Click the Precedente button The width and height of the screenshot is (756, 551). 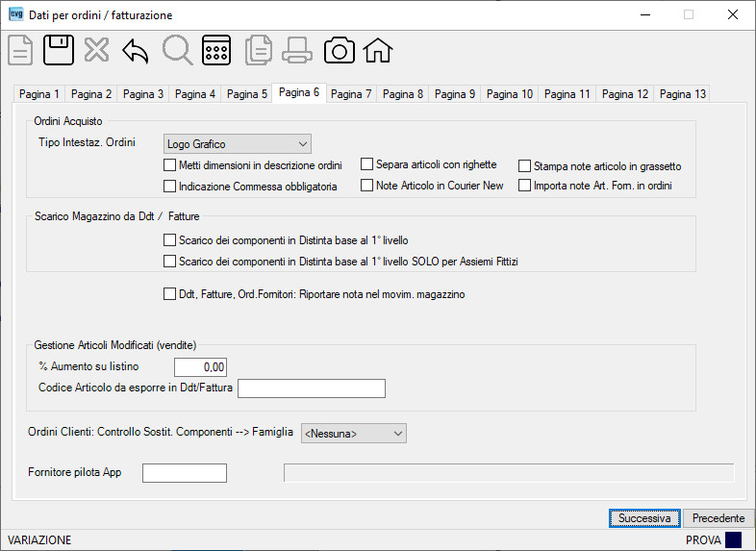(x=718, y=518)
